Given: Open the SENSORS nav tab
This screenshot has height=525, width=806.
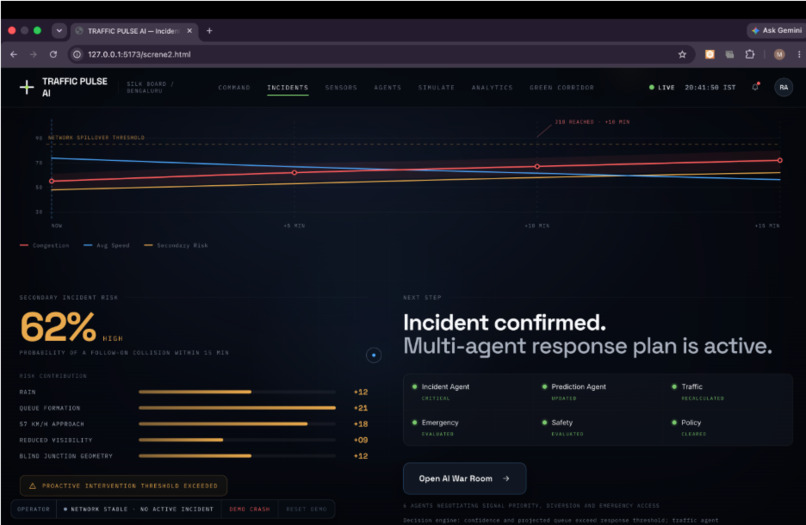Looking at the screenshot, I should tap(341, 87).
